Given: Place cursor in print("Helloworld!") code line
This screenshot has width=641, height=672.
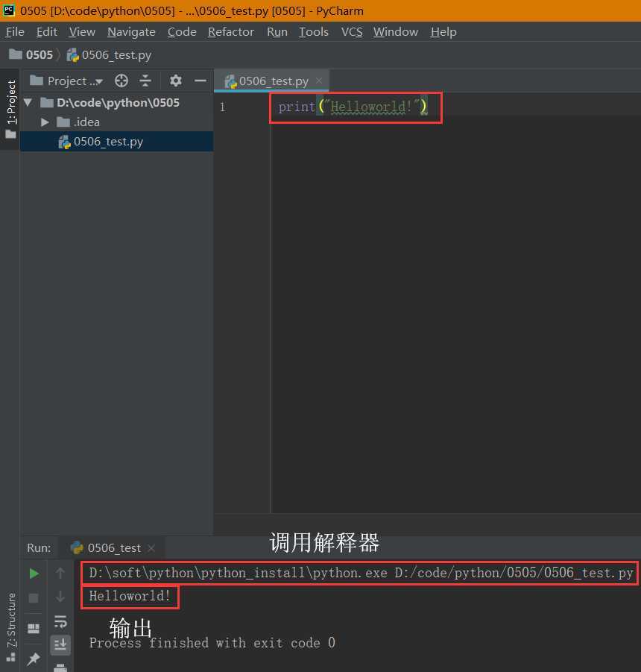Looking at the screenshot, I should point(353,107).
